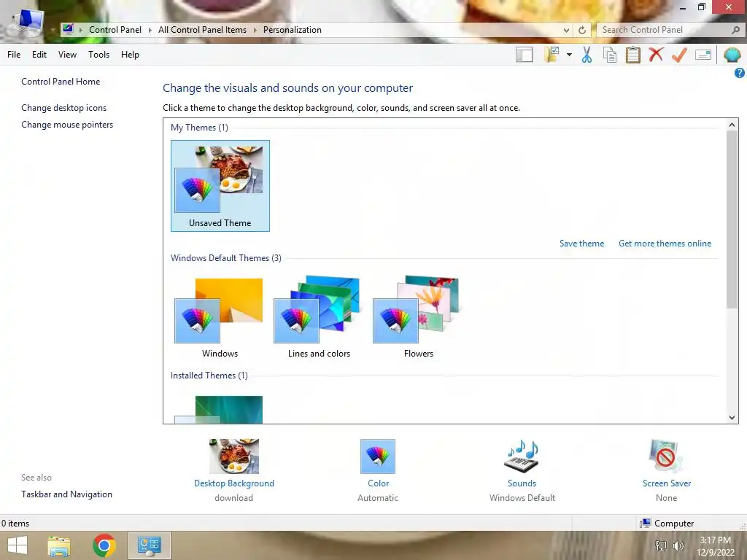Click theme list scroll up arrow
747x560 pixels.
point(732,125)
